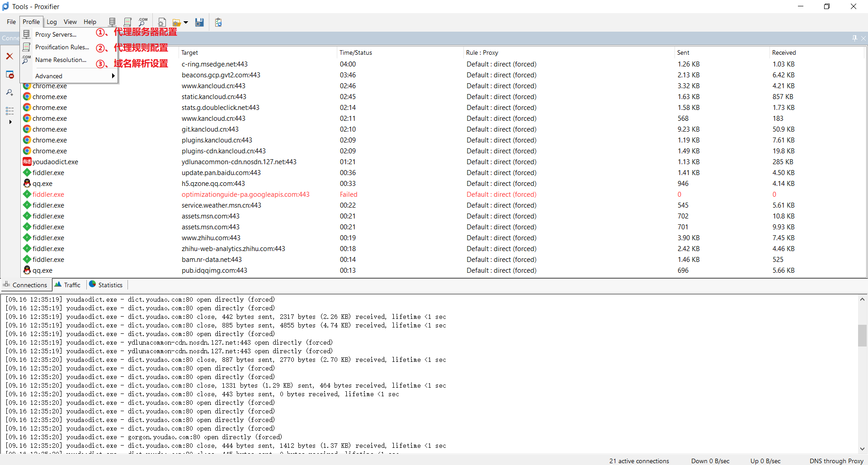Close the Connections panel

tap(863, 38)
